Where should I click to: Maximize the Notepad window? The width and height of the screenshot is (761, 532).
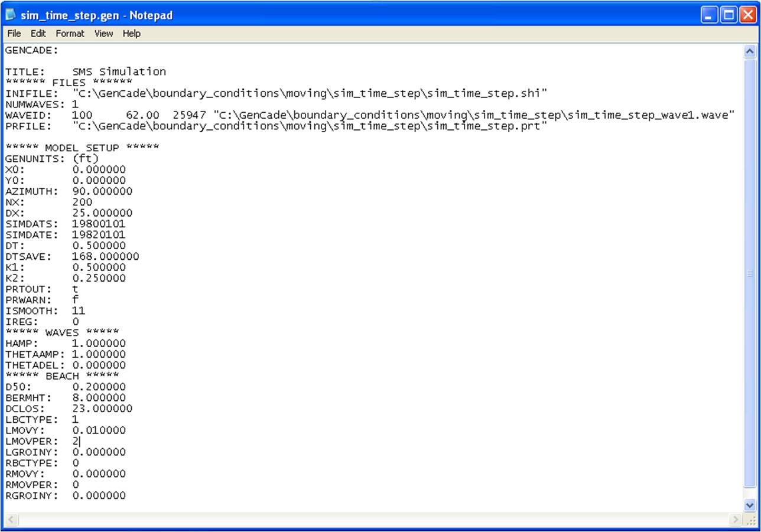(x=728, y=15)
